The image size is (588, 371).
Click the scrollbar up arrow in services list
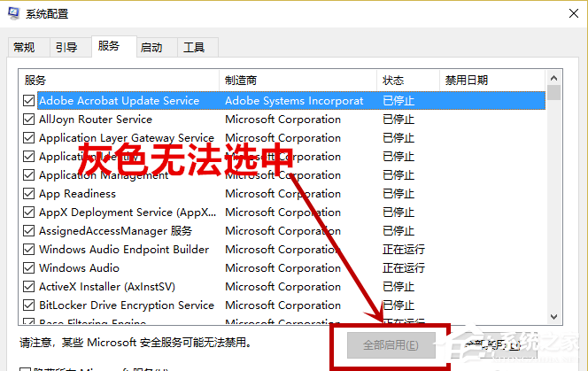tap(553, 77)
